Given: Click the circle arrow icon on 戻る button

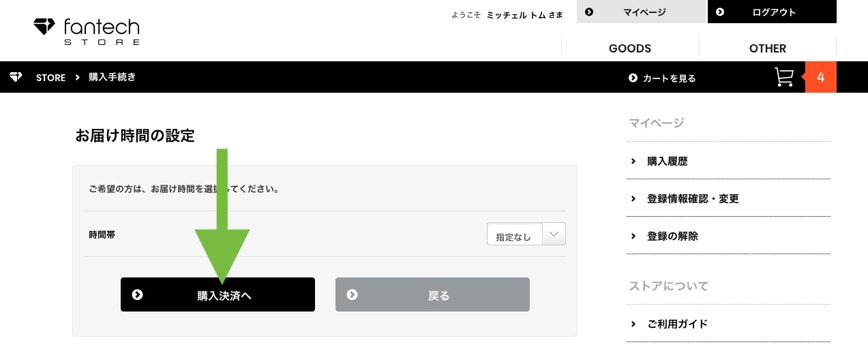Looking at the screenshot, I should click(x=352, y=294).
